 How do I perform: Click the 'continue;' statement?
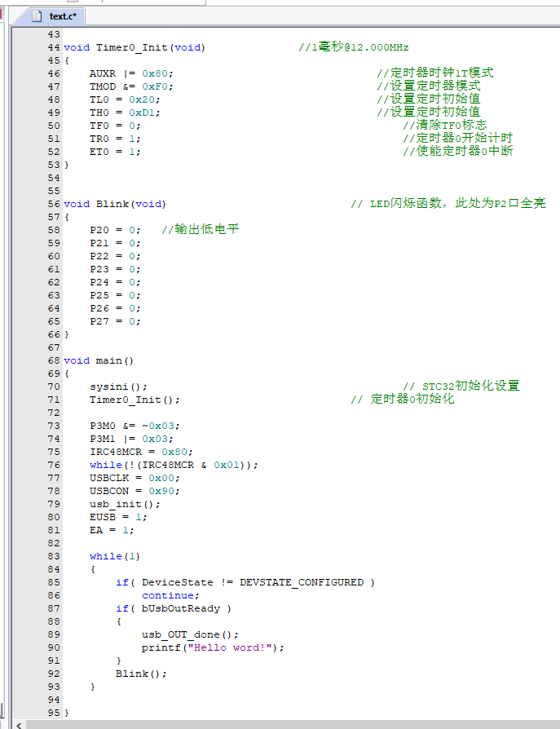coord(170,595)
